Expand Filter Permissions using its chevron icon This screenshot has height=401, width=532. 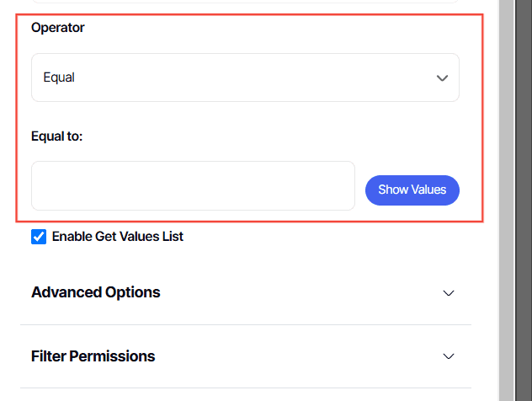[449, 356]
